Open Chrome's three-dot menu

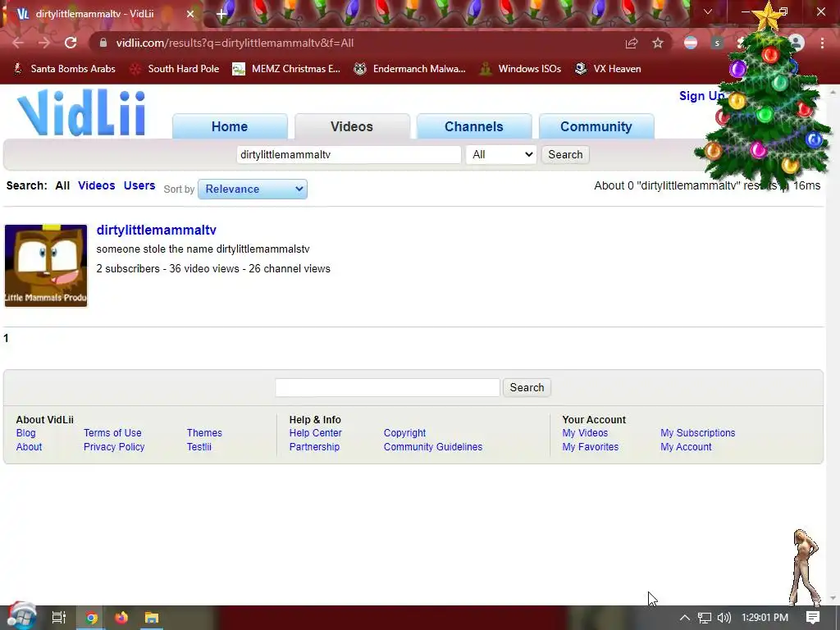coord(822,43)
